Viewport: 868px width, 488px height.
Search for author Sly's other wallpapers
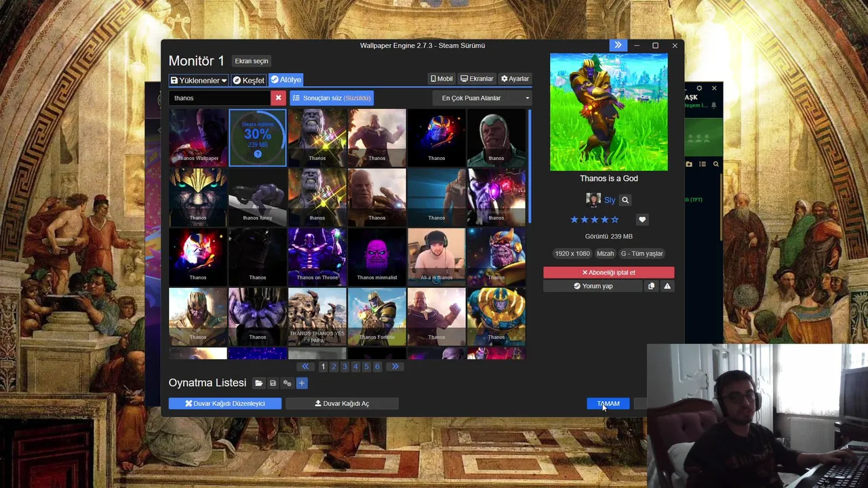click(625, 200)
